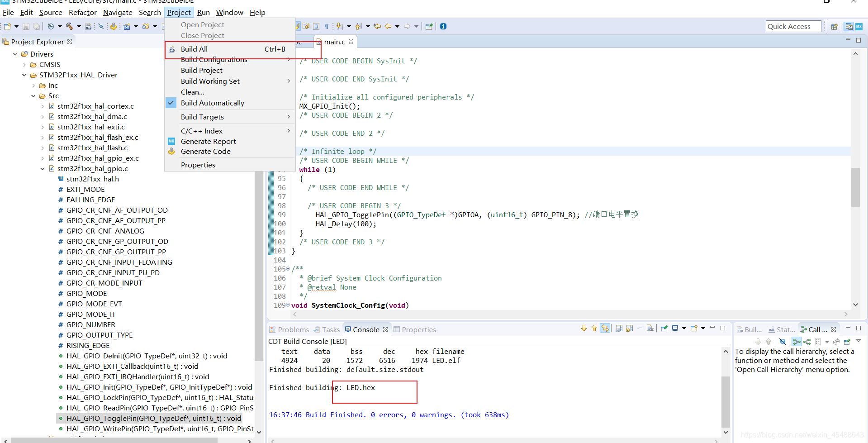Click the binary 010 toolbar icon
This screenshot has height=443, width=868.
89,27
